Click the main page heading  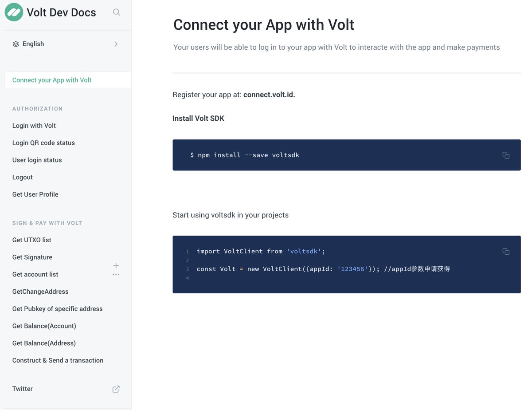coord(264,25)
